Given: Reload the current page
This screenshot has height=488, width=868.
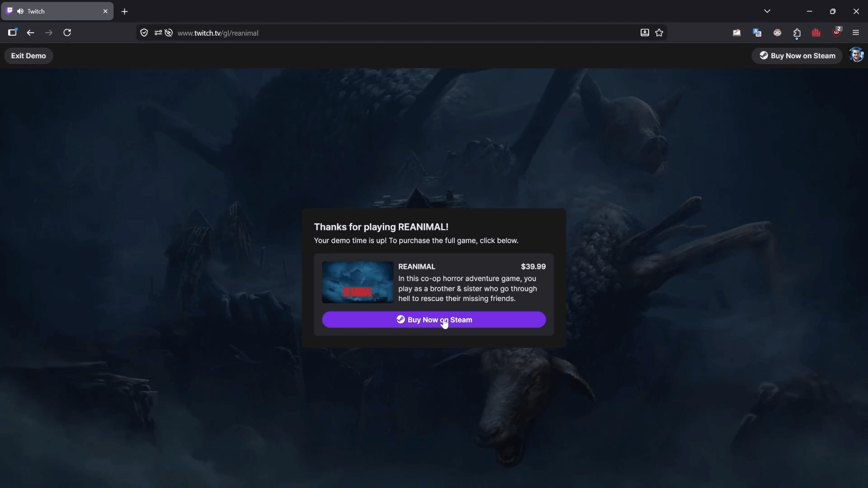Looking at the screenshot, I should (x=67, y=33).
